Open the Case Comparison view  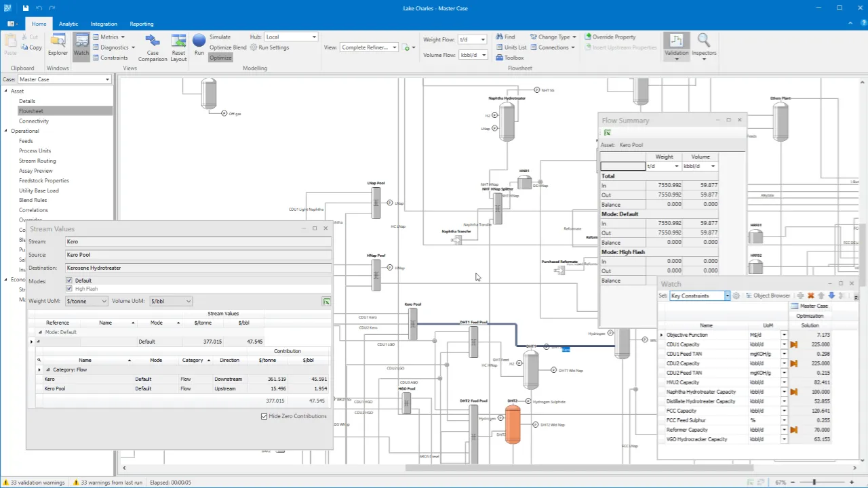point(153,46)
